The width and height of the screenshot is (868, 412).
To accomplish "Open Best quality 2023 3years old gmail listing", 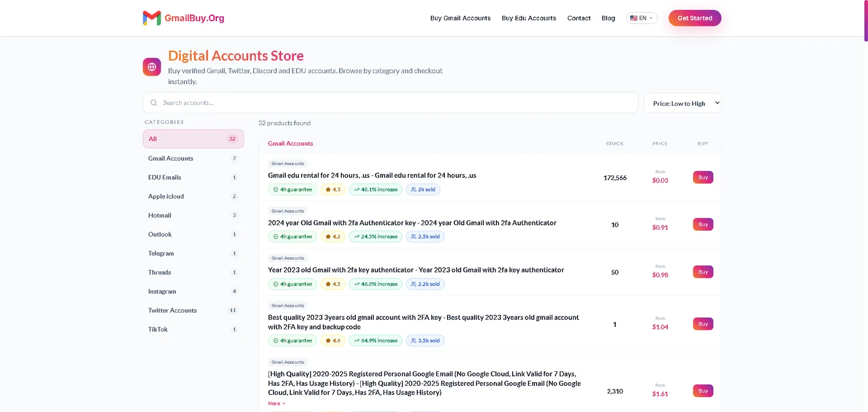I will [424, 322].
